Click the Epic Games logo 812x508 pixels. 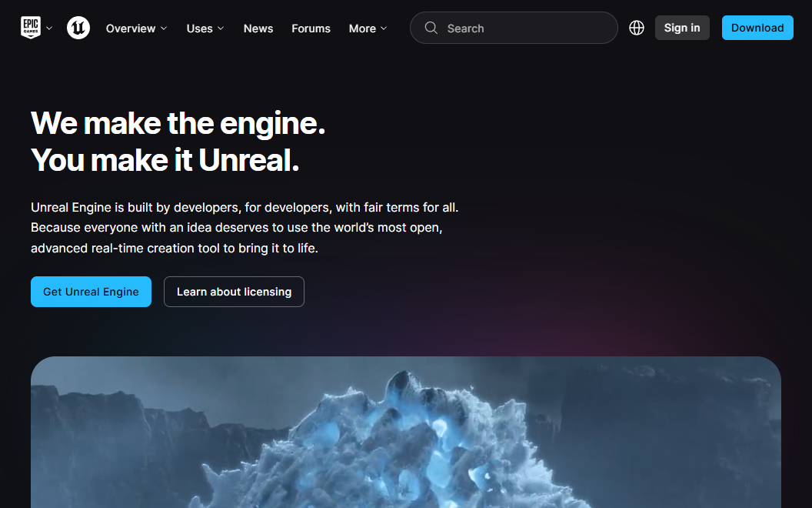(x=31, y=28)
